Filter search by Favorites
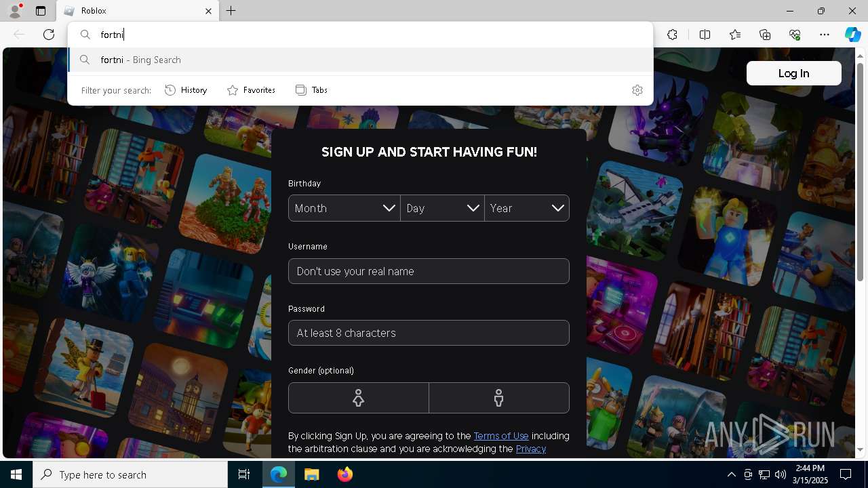The image size is (868, 488). tap(251, 90)
